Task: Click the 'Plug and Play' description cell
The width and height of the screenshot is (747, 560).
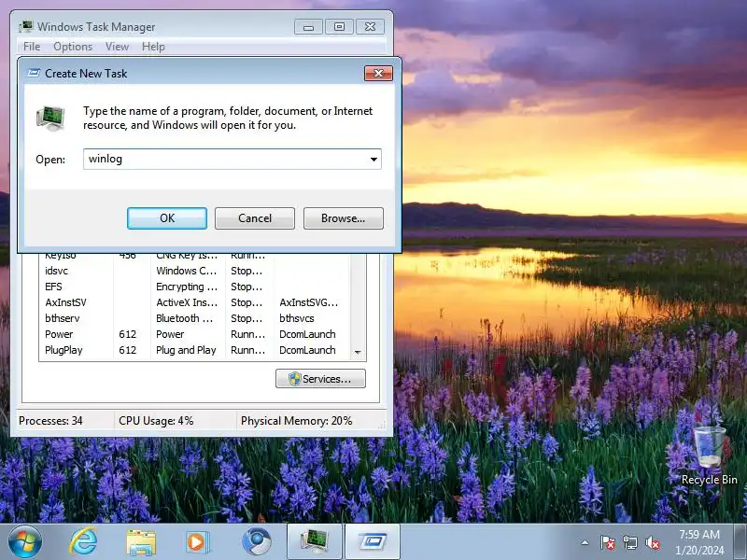Action: pyautogui.click(x=186, y=350)
